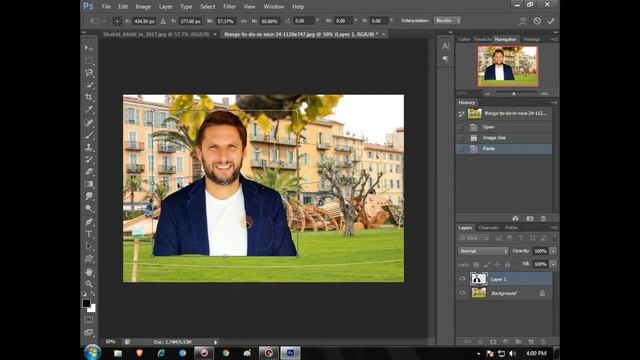Toggle lock all for layer
640x360 pixels.
coord(507,265)
